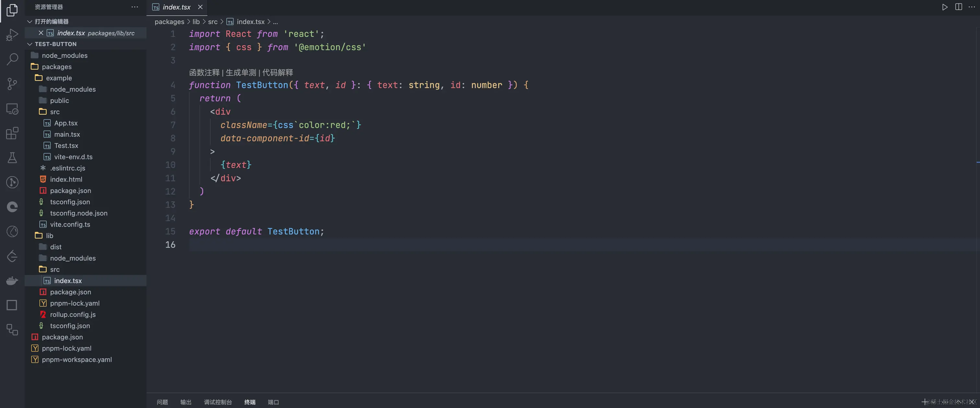The image size is (980, 408).
Task: Open Explorer panel Views and More Actions menu
Action: tap(135, 7)
